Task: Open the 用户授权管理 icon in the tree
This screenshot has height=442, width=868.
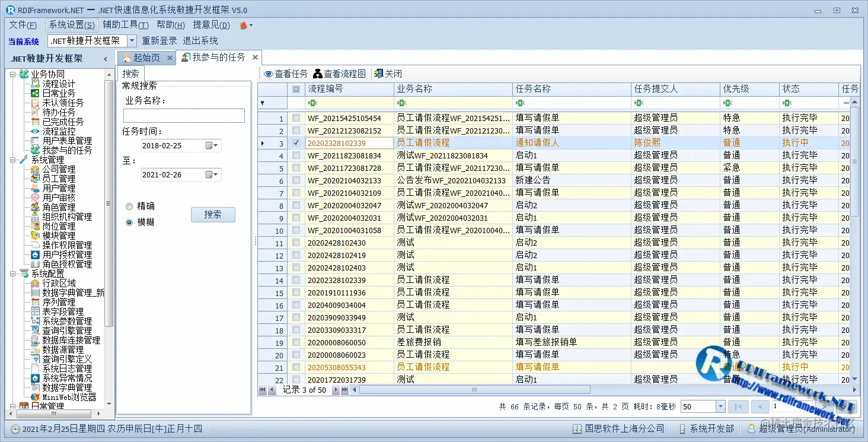Action: (x=36, y=255)
